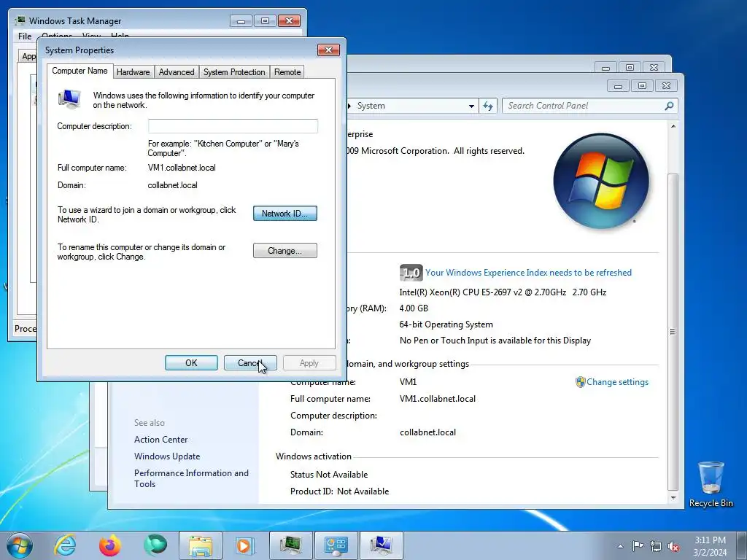747x560 pixels.
Task: Switch to System Properties taskbar button
Action: [381, 545]
